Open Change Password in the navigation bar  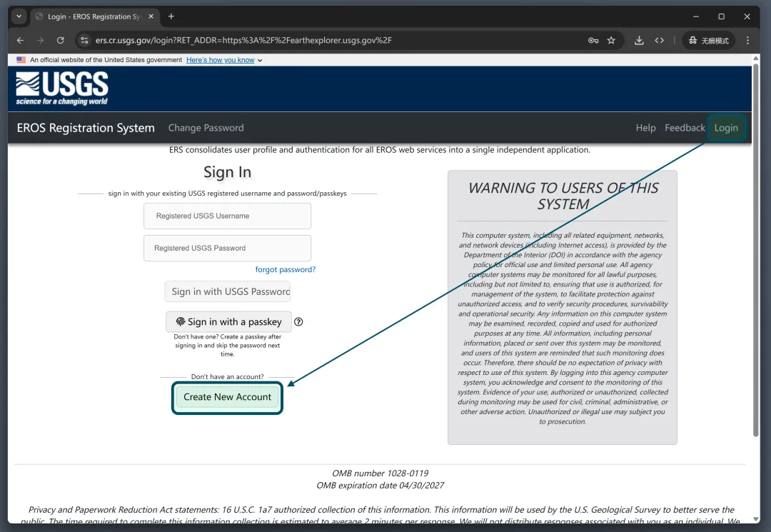click(x=206, y=128)
